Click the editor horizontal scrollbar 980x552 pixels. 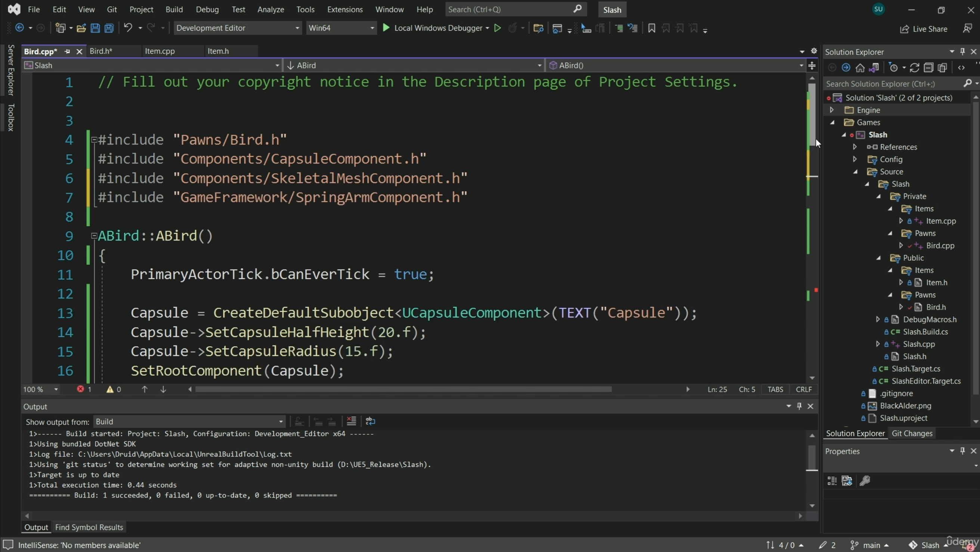[403, 389]
